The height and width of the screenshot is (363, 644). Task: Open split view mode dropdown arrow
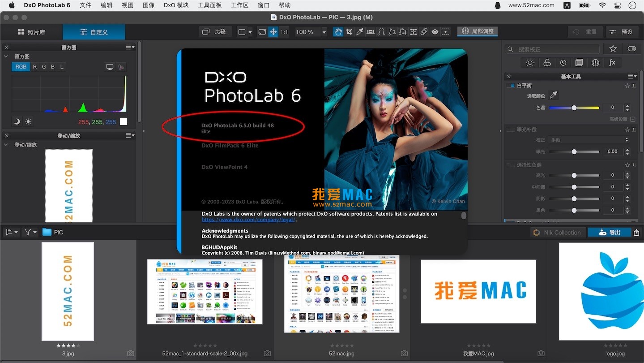click(250, 32)
